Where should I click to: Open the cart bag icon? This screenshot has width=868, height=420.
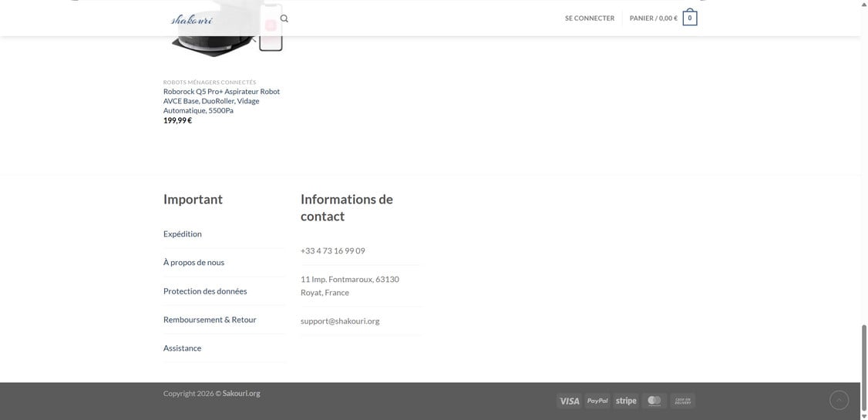coord(690,18)
